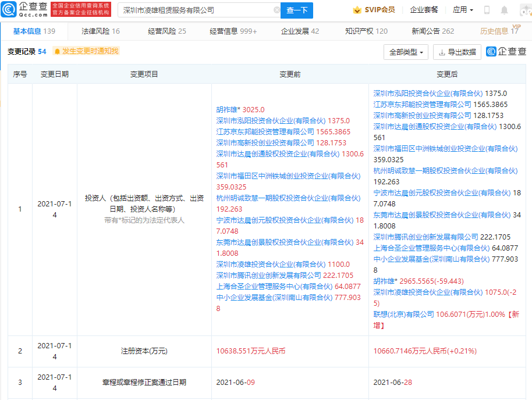Switch to 知识产权 120 tab

[x=366, y=31]
